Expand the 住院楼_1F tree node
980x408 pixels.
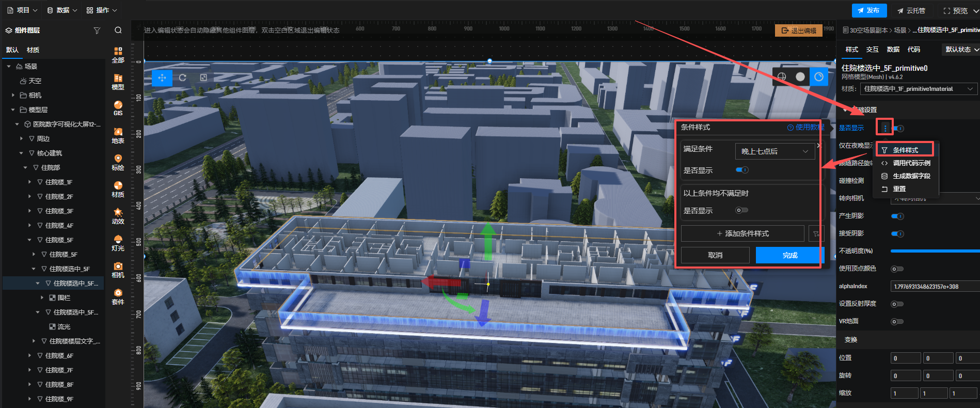coord(29,182)
